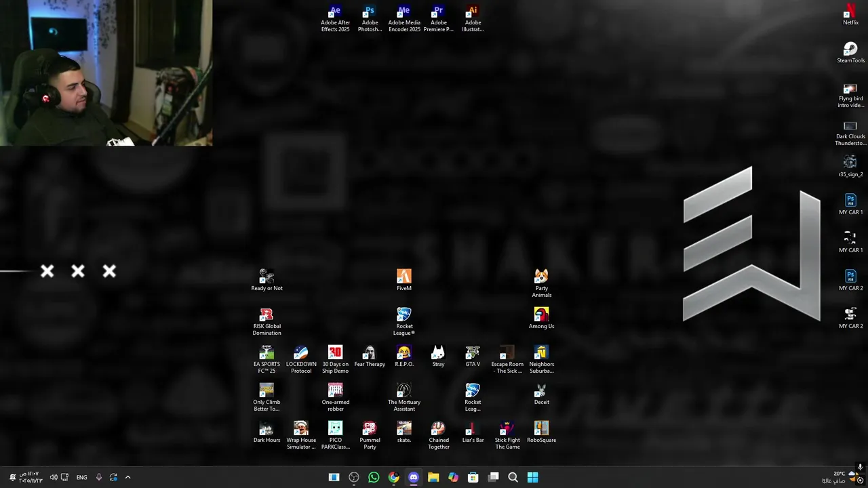Select the Deceit game icon
The width and height of the screenshot is (868, 488).
541,394
